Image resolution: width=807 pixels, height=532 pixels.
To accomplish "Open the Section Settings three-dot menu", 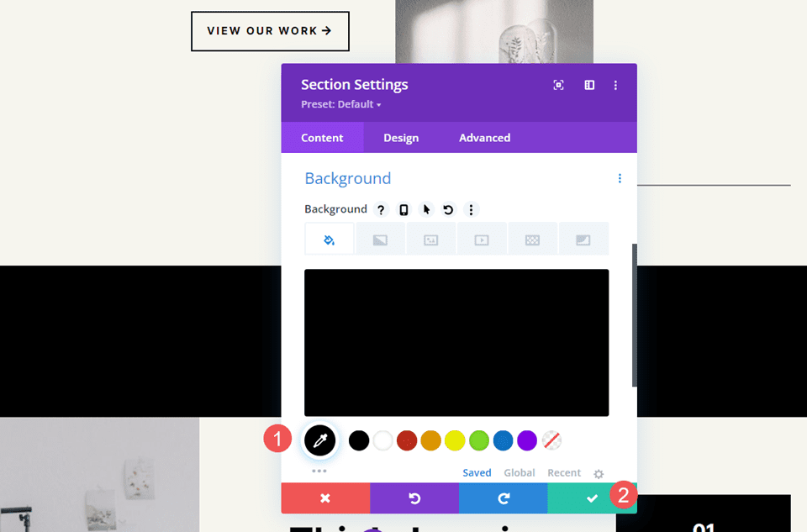I will [615, 85].
